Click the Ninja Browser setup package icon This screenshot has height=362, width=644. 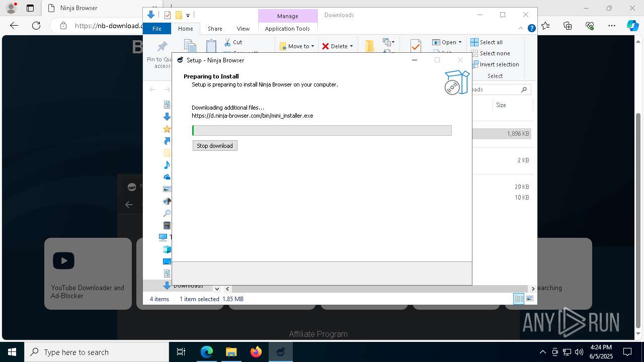[x=457, y=82]
